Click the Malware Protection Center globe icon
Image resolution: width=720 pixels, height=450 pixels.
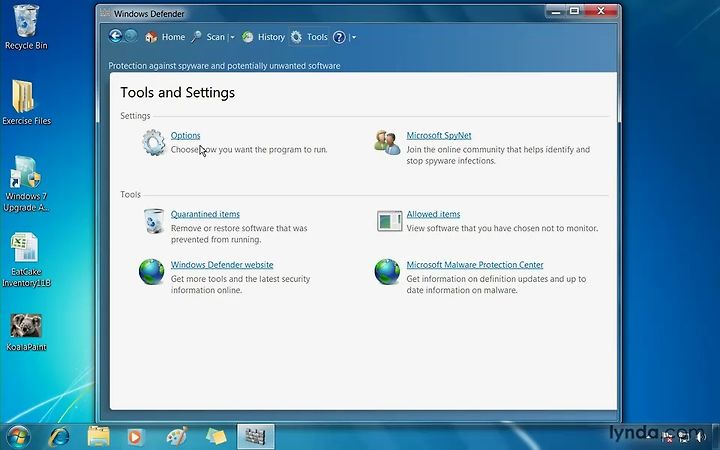387,272
